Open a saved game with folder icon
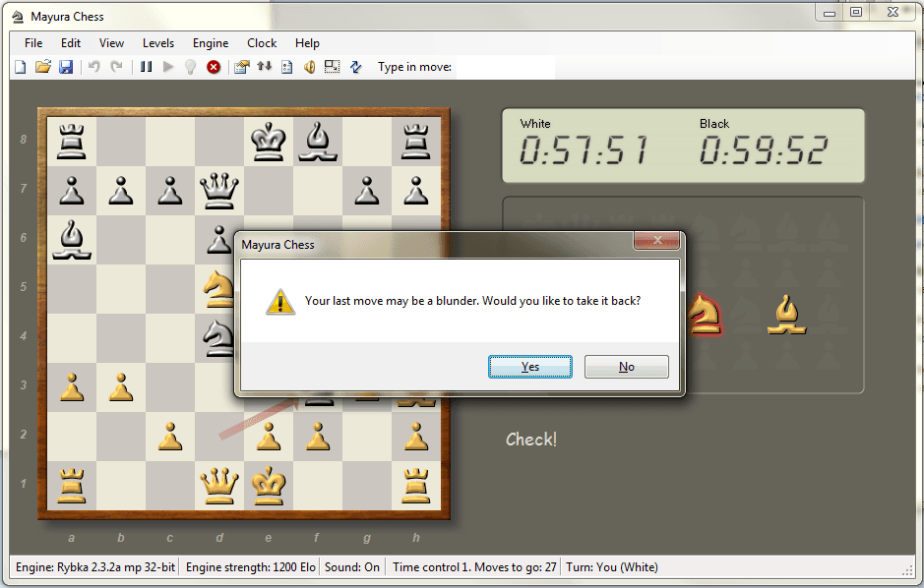924x588 pixels. pyautogui.click(x=43, y=67)
